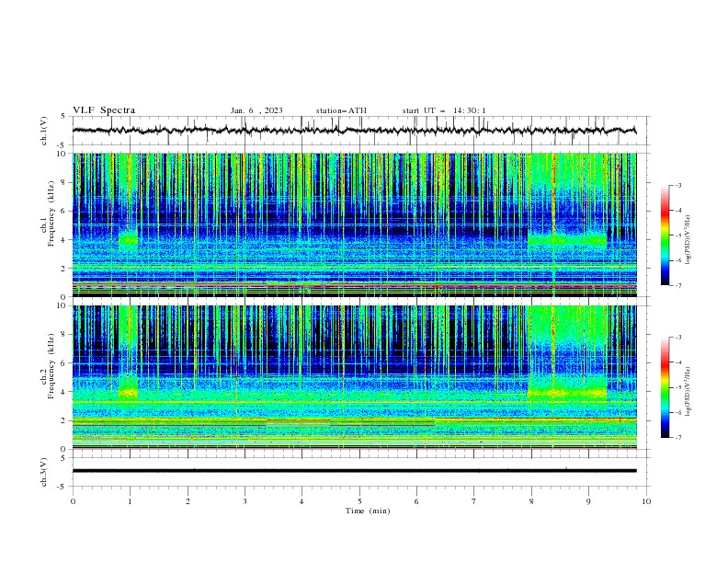Viewport: 728px width, 563px height.
Task: Click the time axis tick label "10"
Action: coord(646,501)
